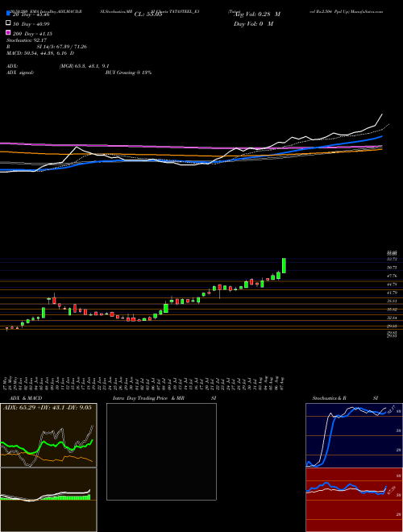403x532 pixels.
Task: Open the MACD histogram chart panel
Action: [48, 500]
